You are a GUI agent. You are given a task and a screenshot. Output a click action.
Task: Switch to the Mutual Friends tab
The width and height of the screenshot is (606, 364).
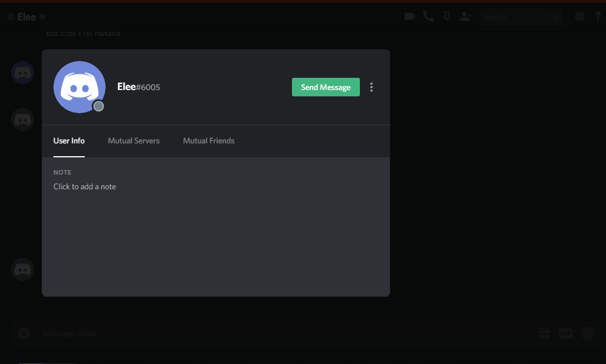pos(209,140)
